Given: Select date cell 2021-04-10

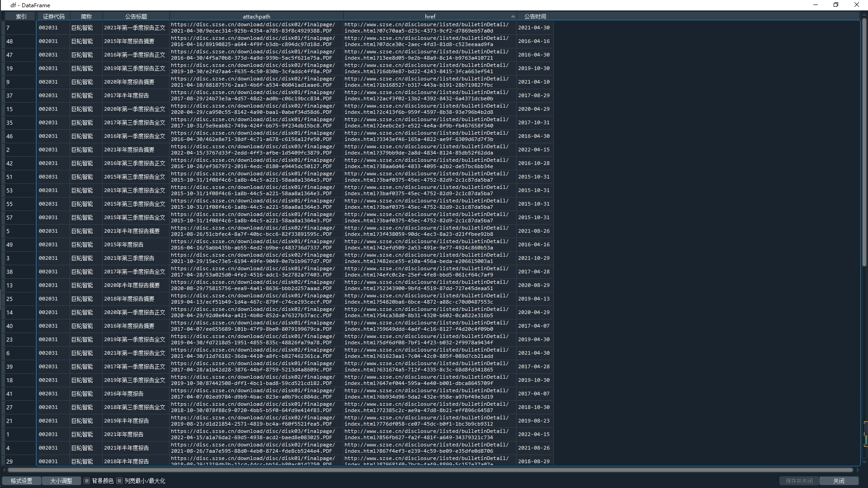Looking at the screenshot, I should (x=535, y=82).
